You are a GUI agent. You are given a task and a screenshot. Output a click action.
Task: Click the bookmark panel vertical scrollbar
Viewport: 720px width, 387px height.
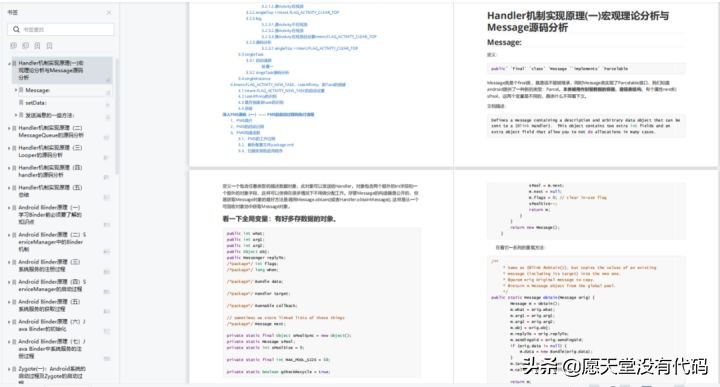(117, 116)
